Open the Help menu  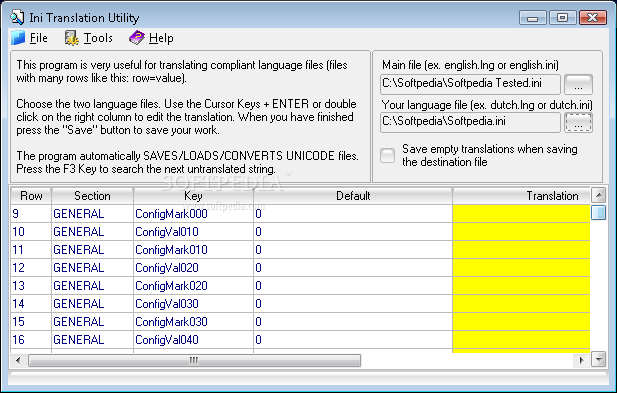[x=161, y=38]
